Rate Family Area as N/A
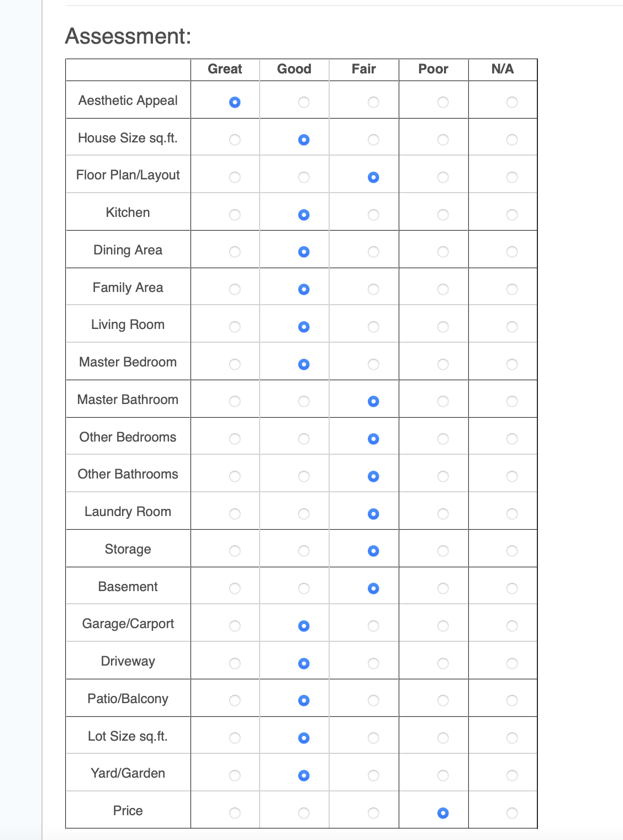Screen dimensions: 623x840 coord(512,289)
